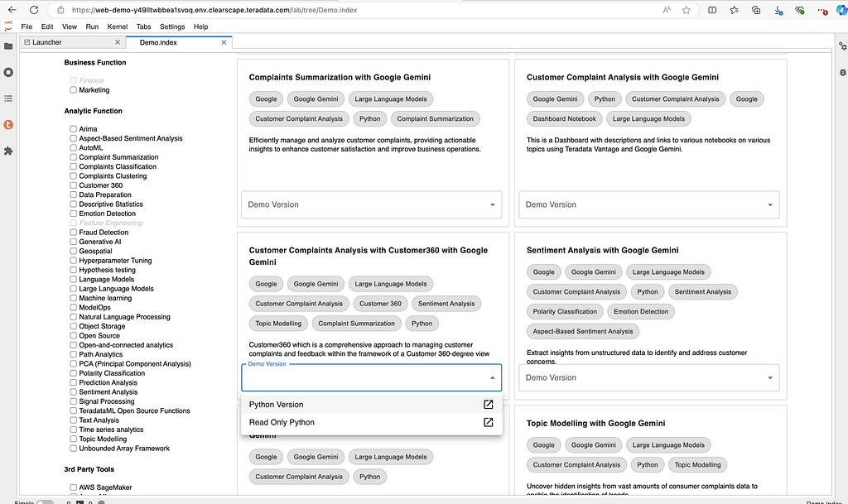Open the browser downloads icon

pos(778,10)
